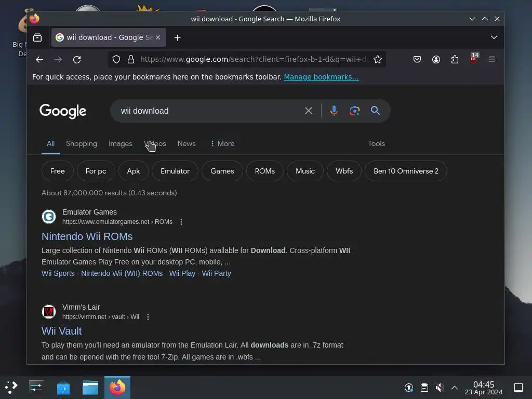
Task: Select the All results tab
Action: pyautogui.click(x=50, y=143)
